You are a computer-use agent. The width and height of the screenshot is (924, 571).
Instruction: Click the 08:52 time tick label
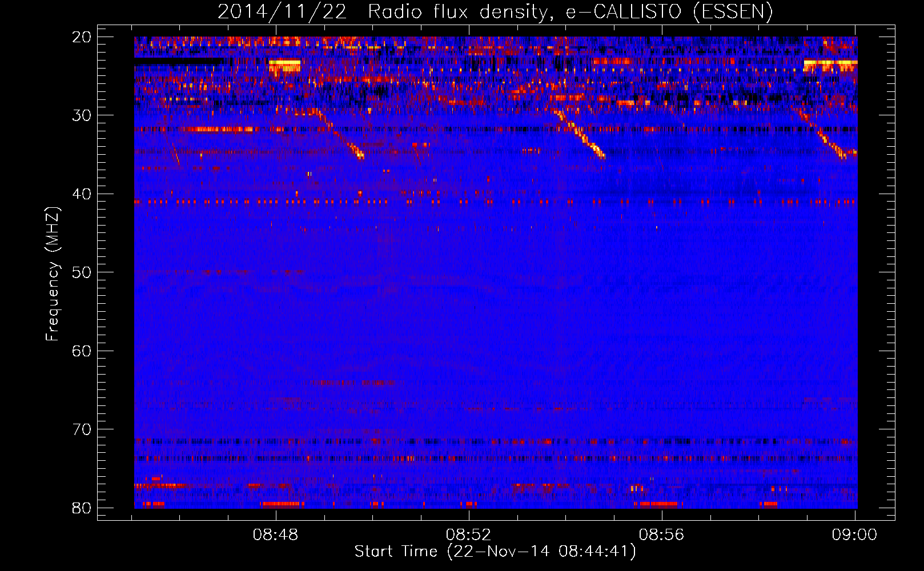[469, 535]
